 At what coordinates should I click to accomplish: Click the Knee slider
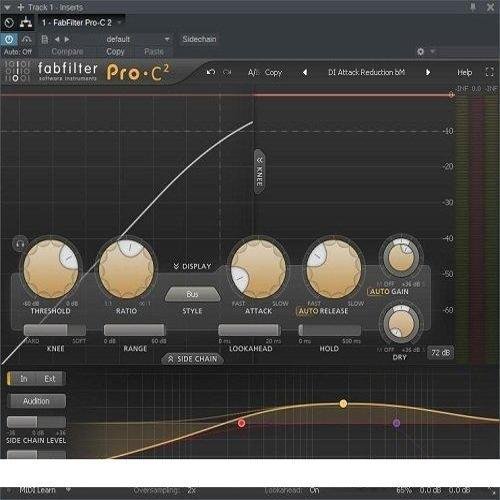click(55, 330)
